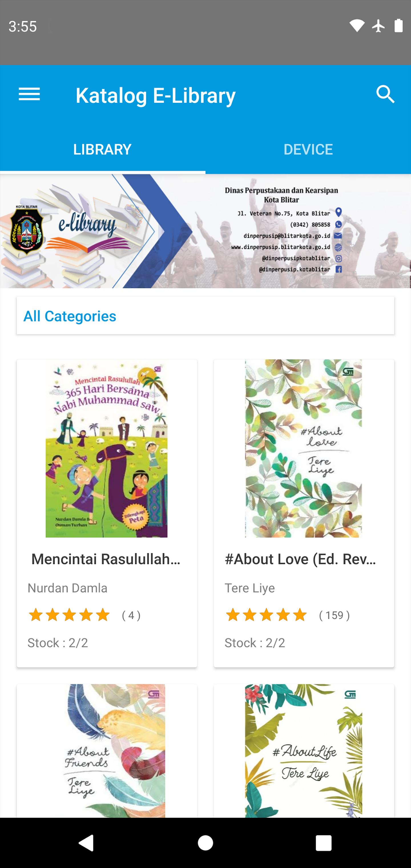
Task: Tap the #About Love cover image
Action: [303, 448]
